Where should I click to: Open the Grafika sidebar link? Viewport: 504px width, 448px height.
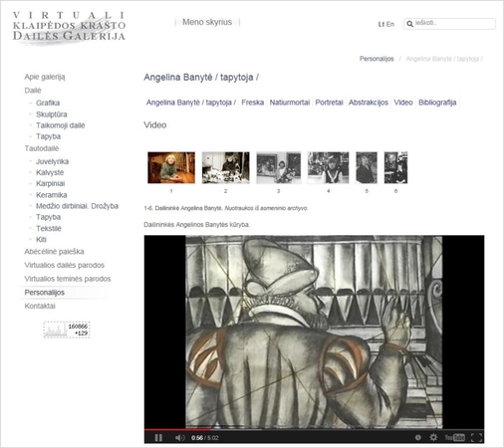point(48,103)
